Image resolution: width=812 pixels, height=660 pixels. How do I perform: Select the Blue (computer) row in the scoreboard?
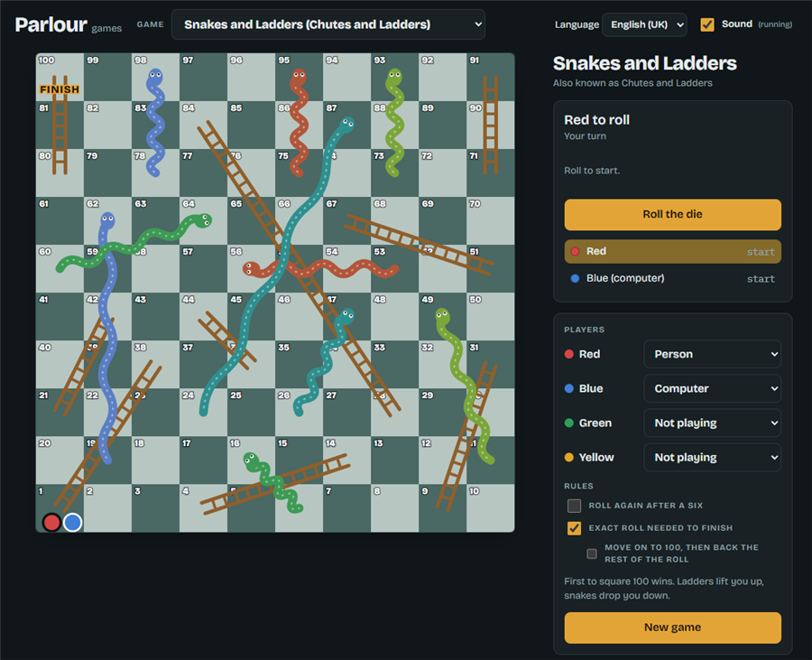(x=673, y=279)
